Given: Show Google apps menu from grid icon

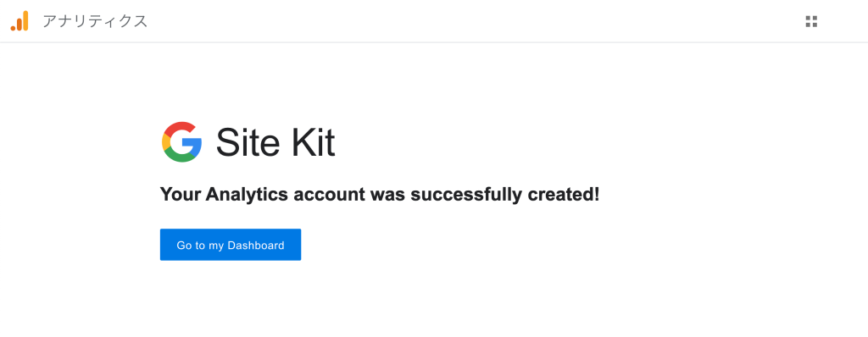Looking at the screenshot, I should (811, 21).
